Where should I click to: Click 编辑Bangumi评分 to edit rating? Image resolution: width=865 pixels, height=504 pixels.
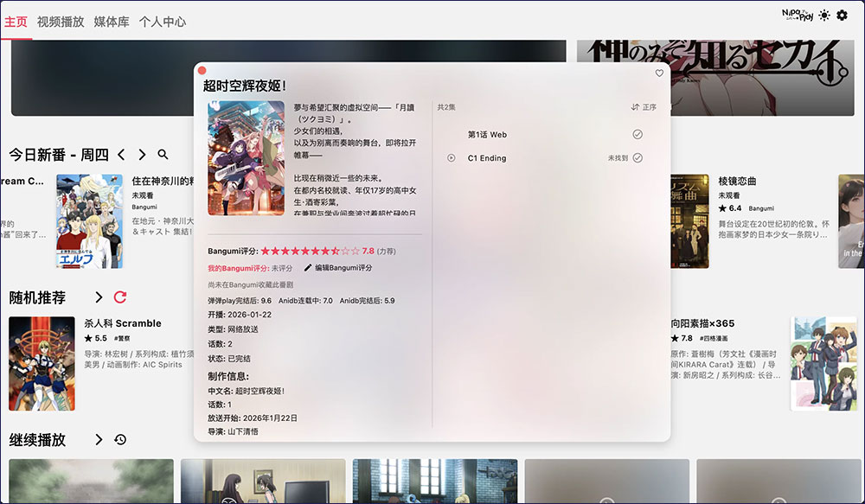(343, 268)
